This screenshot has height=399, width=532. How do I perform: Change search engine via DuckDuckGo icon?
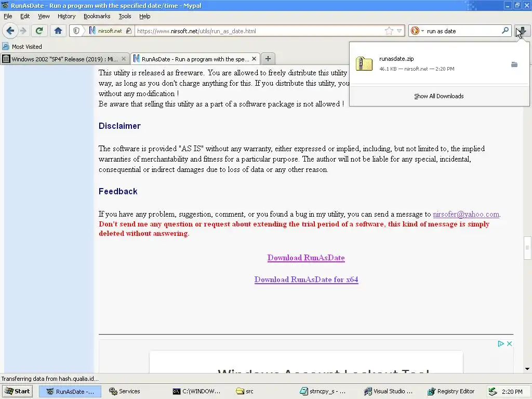pos(415,31)
